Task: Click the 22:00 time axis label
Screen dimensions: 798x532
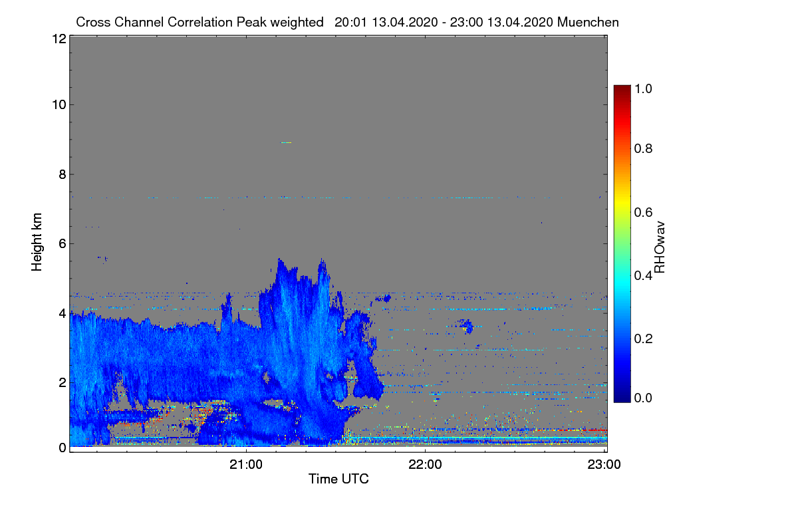Action: tap(426, 464)
